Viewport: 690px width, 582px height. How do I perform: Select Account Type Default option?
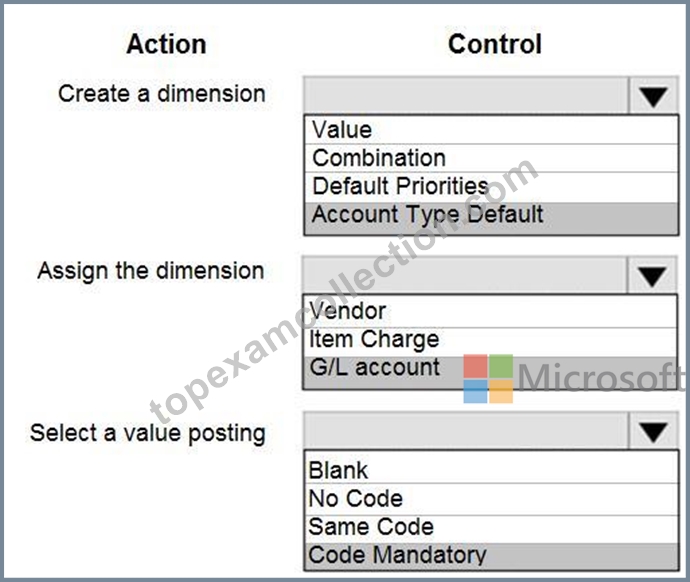(491, 218)
